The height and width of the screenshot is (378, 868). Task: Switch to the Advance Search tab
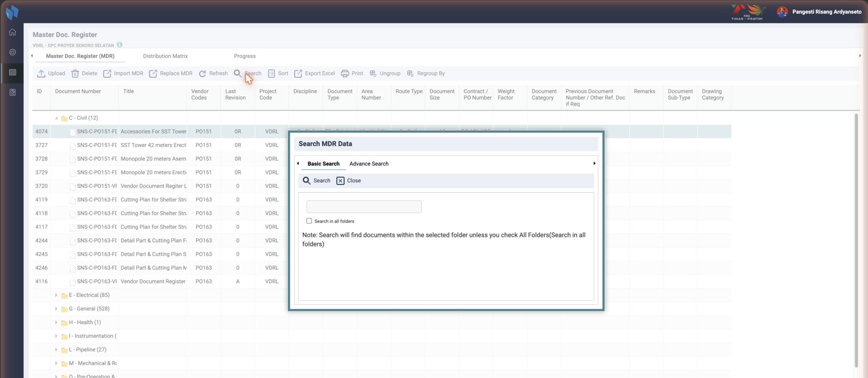(369, 164)
